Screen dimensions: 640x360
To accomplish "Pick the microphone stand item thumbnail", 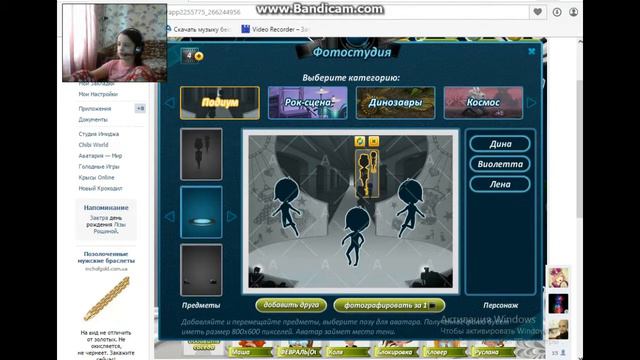I will (x=201, y=154).
